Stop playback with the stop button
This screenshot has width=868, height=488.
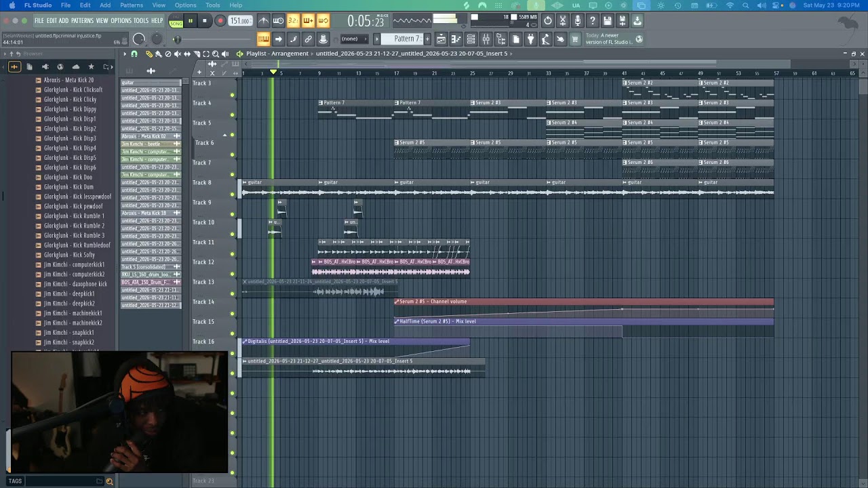205,21
